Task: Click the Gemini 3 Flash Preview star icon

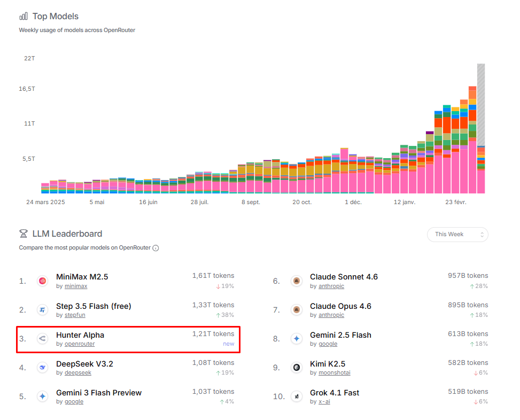Action: coord(42,396)
